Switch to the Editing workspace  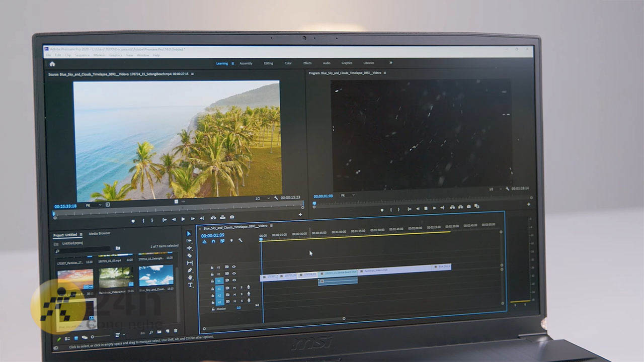(x=269, y=63)
